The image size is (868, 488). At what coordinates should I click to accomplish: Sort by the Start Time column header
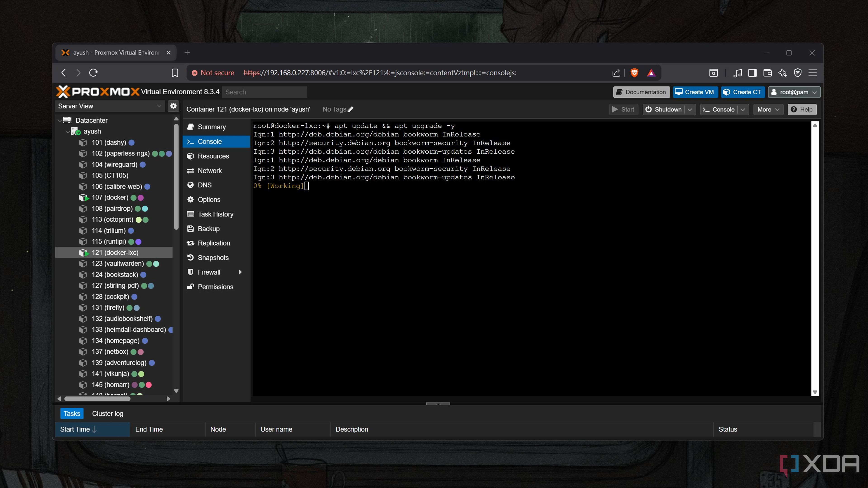coord(92,429)
